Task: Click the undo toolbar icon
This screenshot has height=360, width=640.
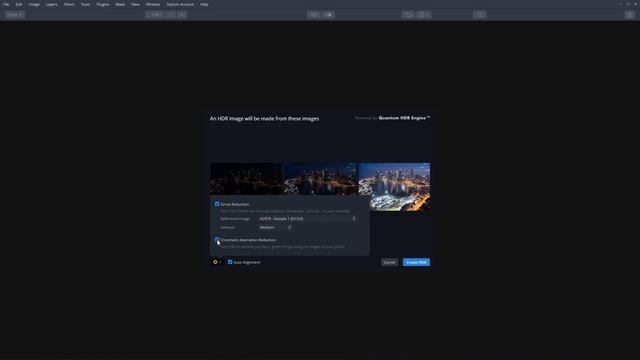Action: coord(408,15)
